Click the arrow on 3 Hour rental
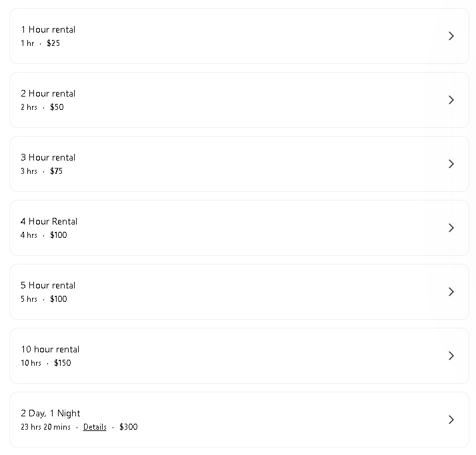 click(x=451, y=164)
